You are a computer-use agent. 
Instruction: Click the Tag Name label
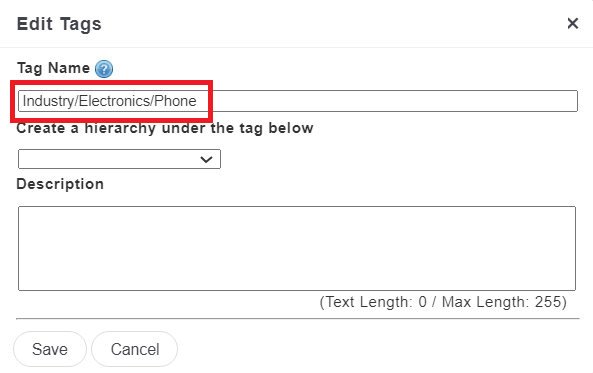pos(53,68)
